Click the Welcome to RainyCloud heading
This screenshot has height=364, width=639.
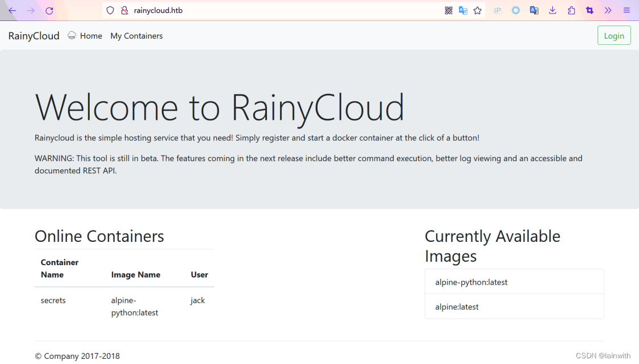[219, 108]
